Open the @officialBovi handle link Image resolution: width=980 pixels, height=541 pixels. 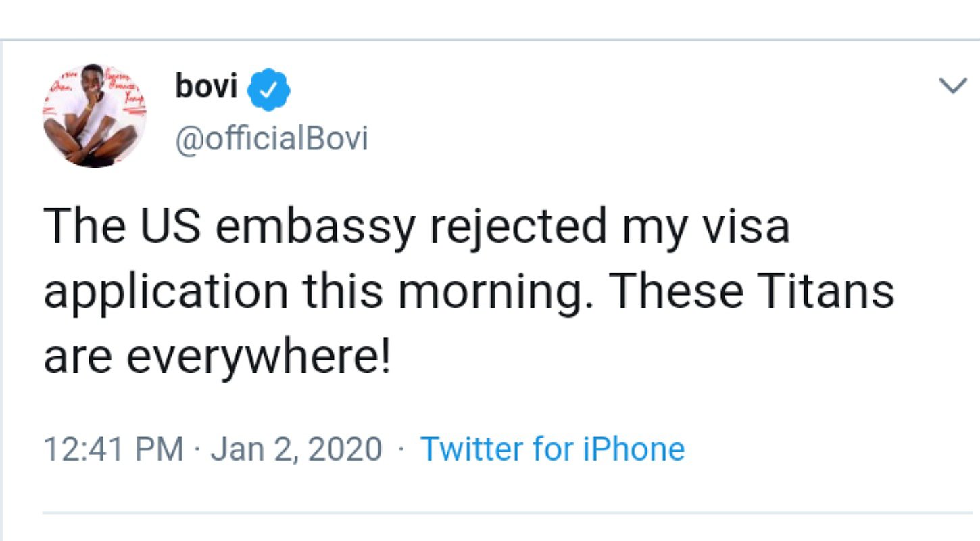(272, 139)
